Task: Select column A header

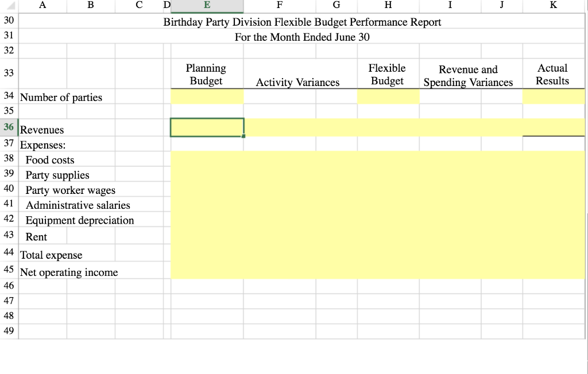Action: (42, 6)
